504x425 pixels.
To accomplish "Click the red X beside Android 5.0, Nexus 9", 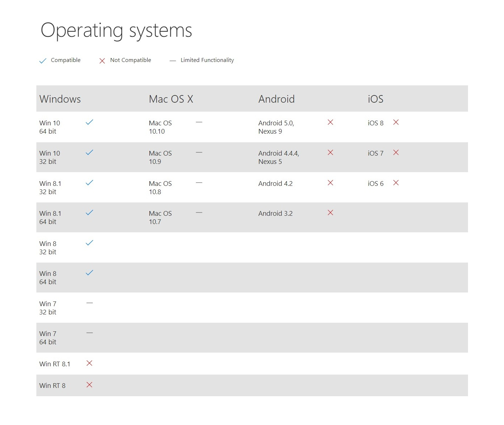I will [x=330, y=122].
